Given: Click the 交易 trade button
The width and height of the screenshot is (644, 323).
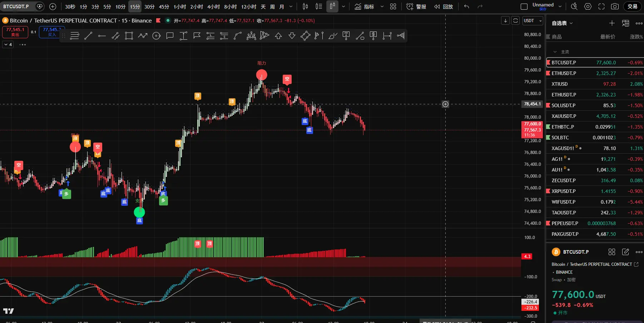Looking at the screenshot, I should click(x=632, y=6).
